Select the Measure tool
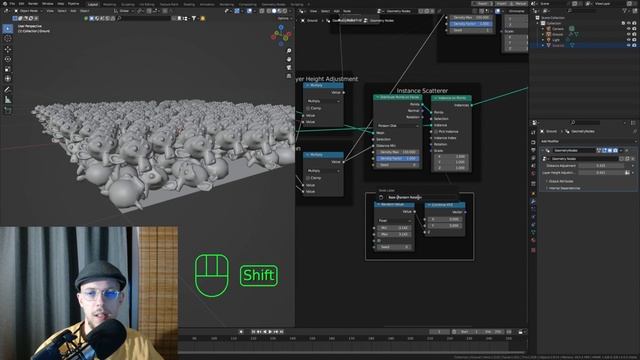Viewport: 640px width, 360px height. (x=8, y=100)
